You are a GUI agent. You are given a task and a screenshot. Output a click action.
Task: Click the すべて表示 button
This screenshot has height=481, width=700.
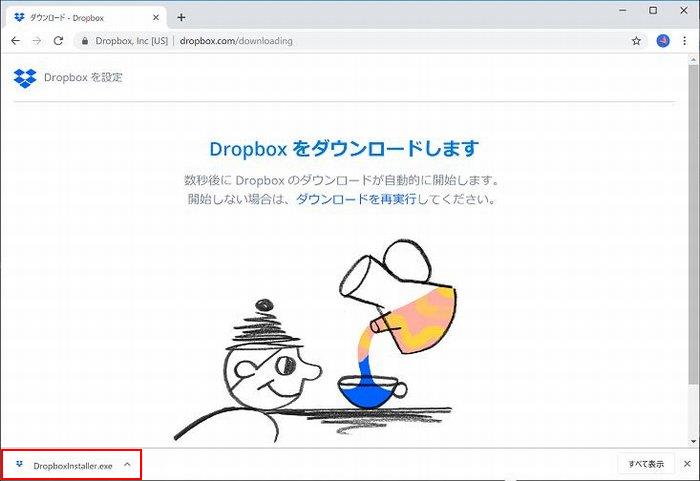coord(646,464)
